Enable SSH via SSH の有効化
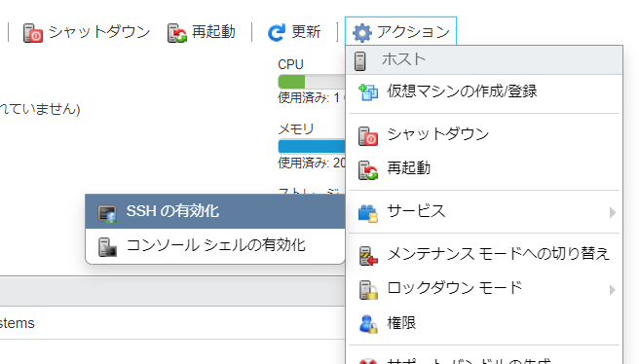 click(215, 211)
